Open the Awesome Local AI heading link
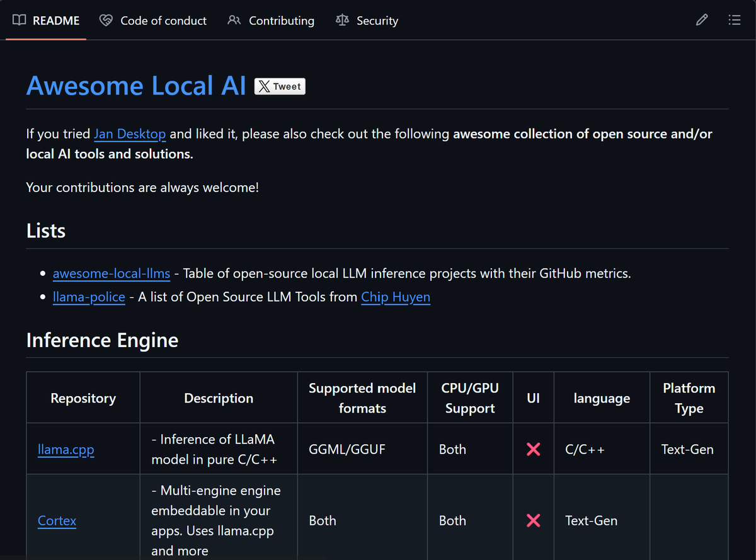756x560 pixels. [136, 86]
